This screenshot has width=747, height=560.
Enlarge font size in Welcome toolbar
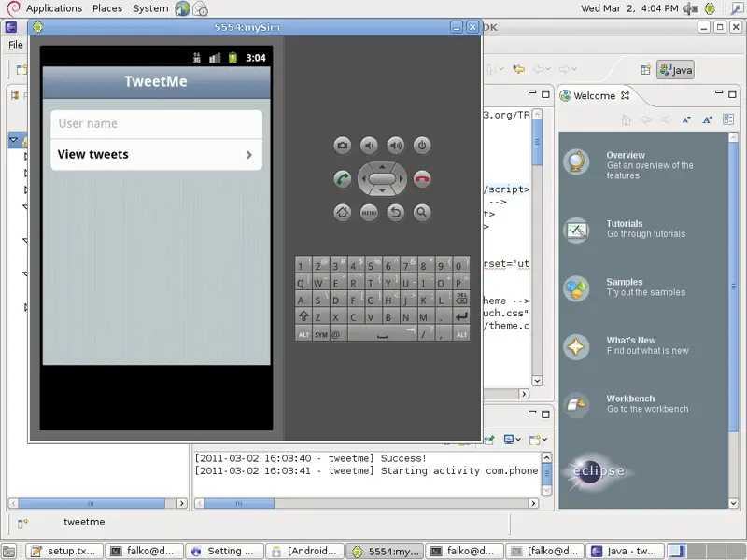[708, 119]
